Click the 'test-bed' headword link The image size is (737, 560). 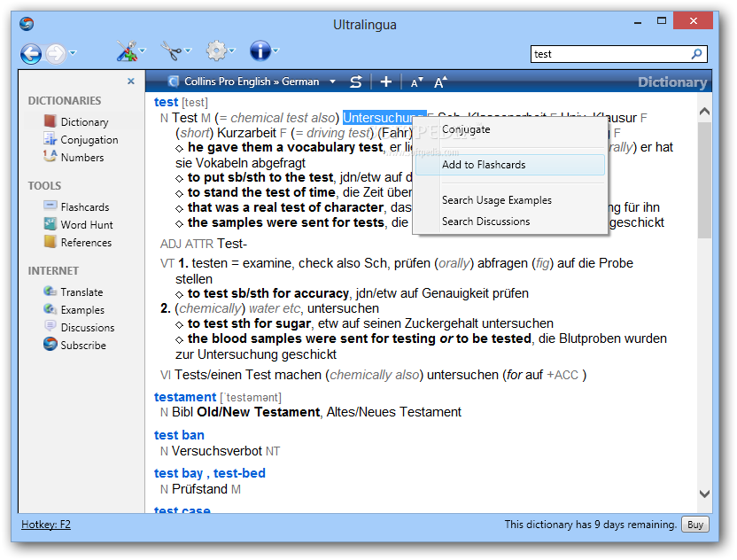pos(239,473)
